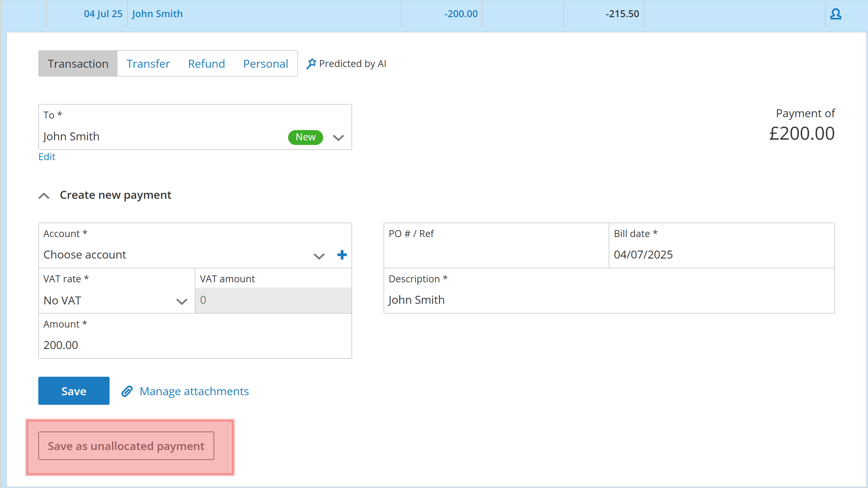
Task: Collapse the Create new payment section
Action: [44, 195]
